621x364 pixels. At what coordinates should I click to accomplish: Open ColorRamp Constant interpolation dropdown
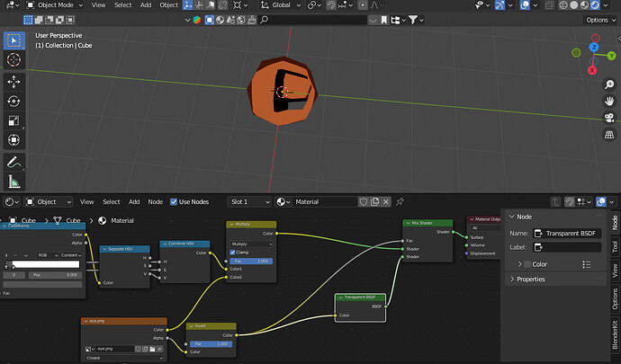[71, 255]
